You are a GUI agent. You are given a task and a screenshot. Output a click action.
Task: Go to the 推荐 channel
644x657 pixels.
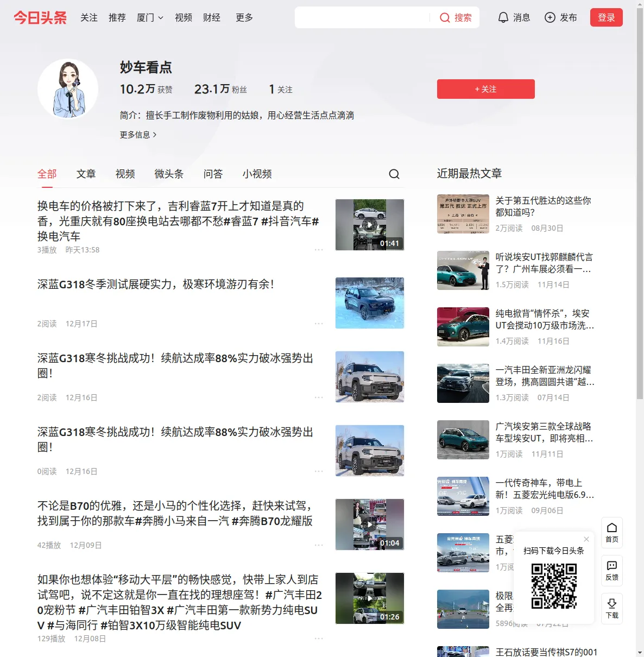[117, 18]
